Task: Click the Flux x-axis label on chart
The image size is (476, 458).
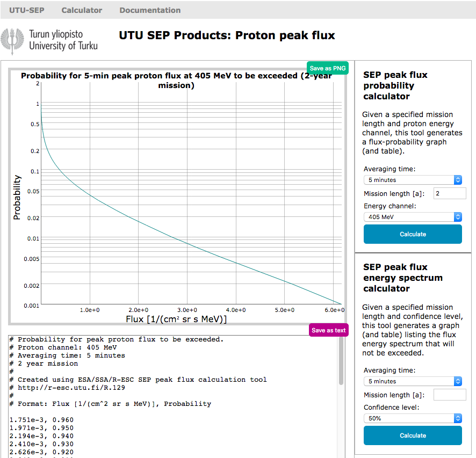Action: coord(176,319)
